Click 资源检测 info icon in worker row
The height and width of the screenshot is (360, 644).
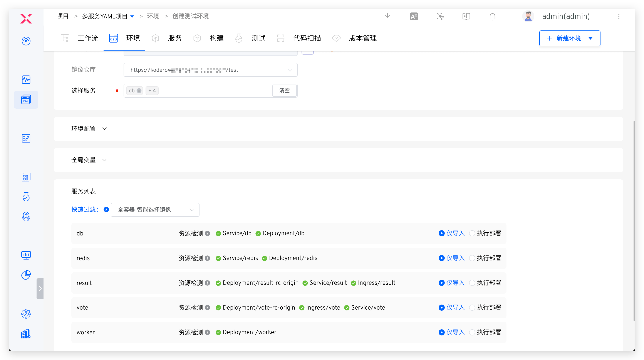207,332
